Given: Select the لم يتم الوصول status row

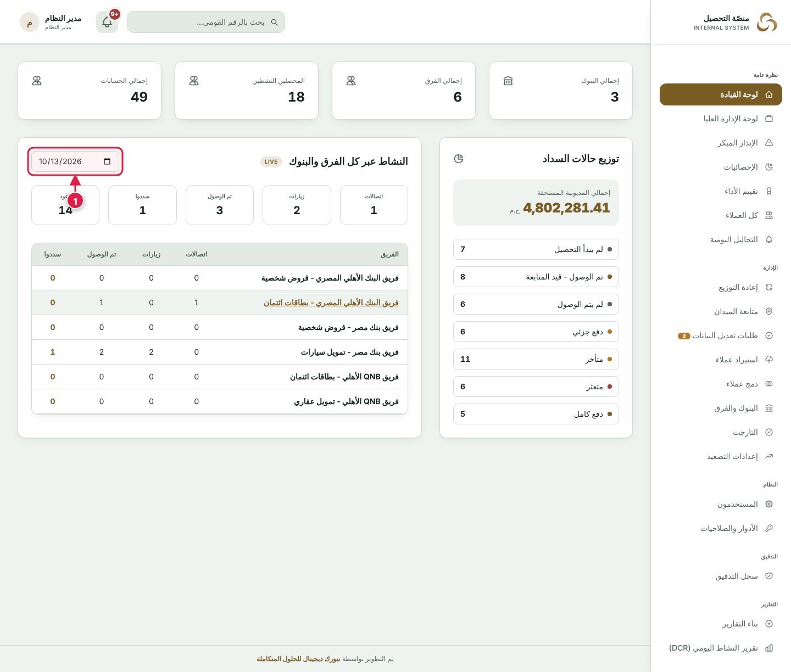Looking at the screenshot, I should click(x=536, y=304).
